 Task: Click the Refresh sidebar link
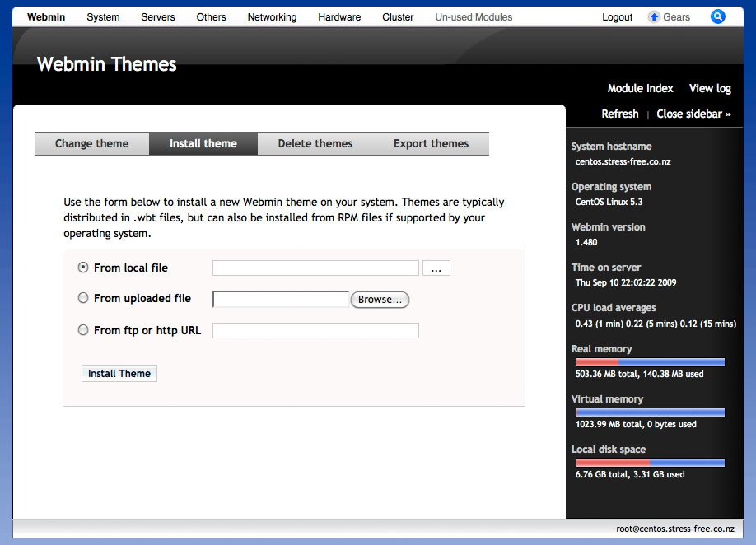click(620, 114)
